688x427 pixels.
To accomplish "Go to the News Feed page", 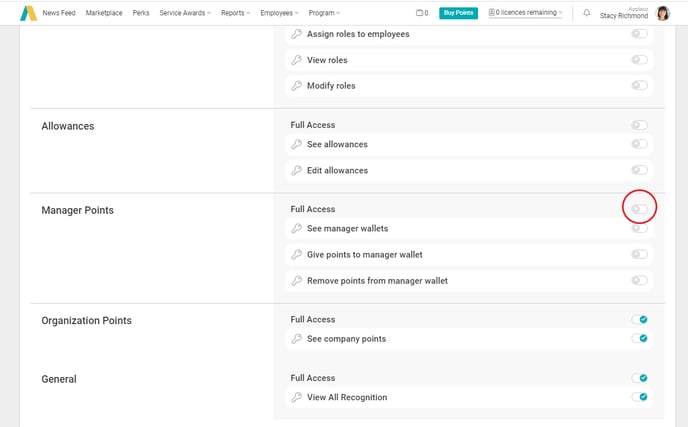I will (x=59, y=13).
